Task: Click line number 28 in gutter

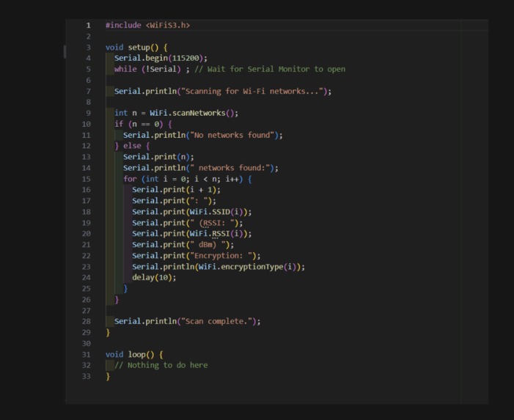Action: pyautogui.click(x=87, y=321)
